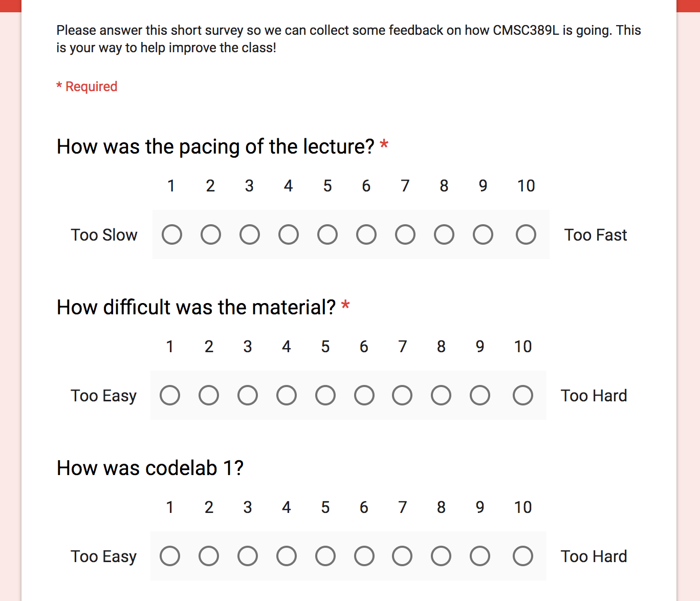The width and height of the screenshot is (700, 601).
Task: Choose 5 on the lecture pacing scale
Action: click(x=327, y=235)
